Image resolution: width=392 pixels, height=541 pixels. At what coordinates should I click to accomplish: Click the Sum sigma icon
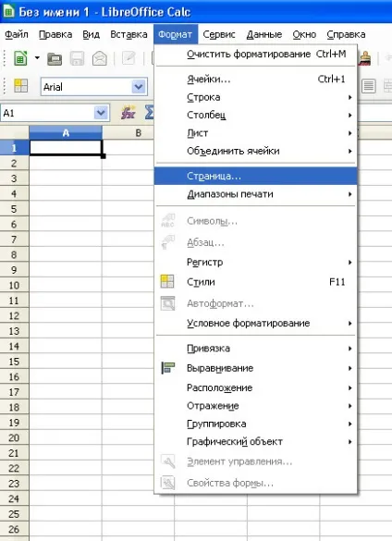click(x=149, y=113)
